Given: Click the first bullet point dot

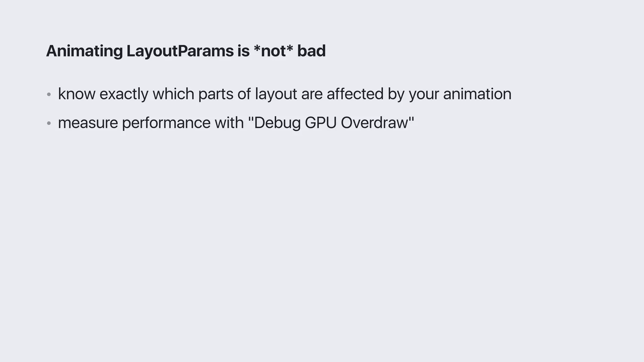Looking at the screenshot, I should tap(49, 94).
